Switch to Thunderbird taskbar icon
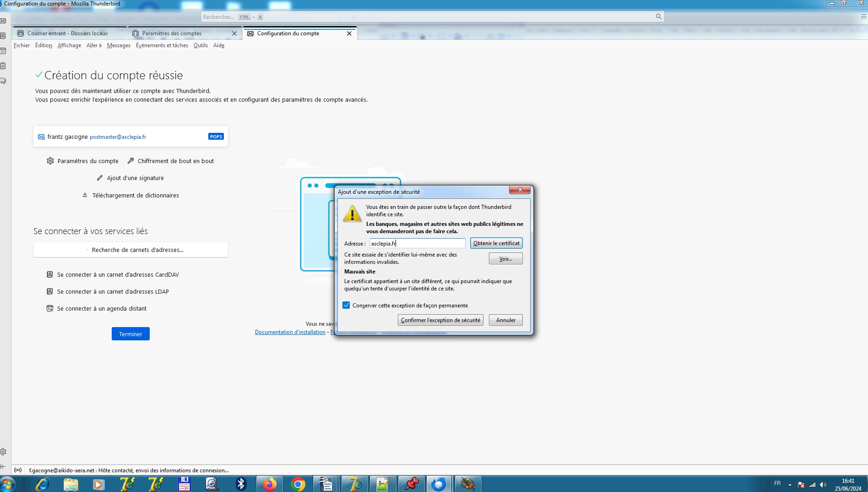Image resolution: width=868 pixels, height=492 pixels. click(x=439, y=484)
